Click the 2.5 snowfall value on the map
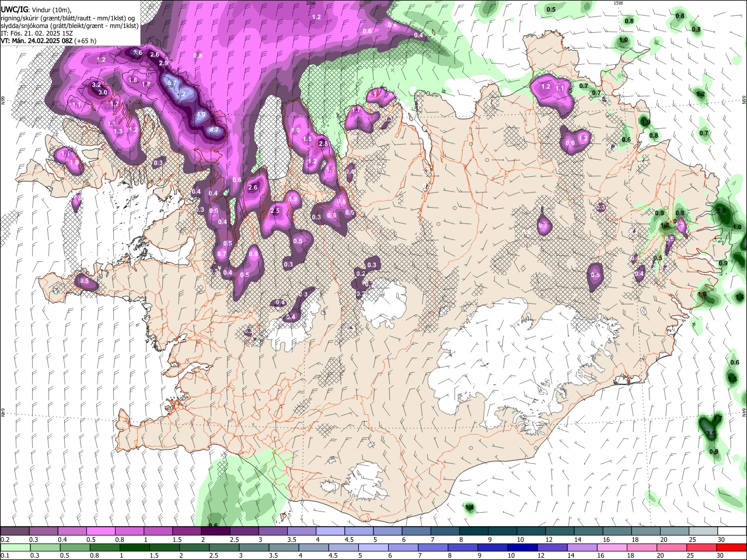The image size is (747, 560). pos(275,211)
